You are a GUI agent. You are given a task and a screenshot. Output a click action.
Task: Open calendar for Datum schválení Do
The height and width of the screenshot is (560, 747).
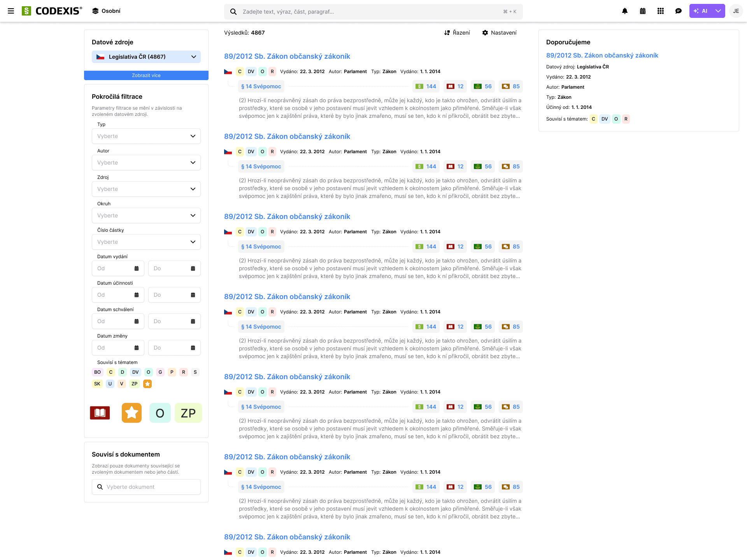tap(193, 321)
